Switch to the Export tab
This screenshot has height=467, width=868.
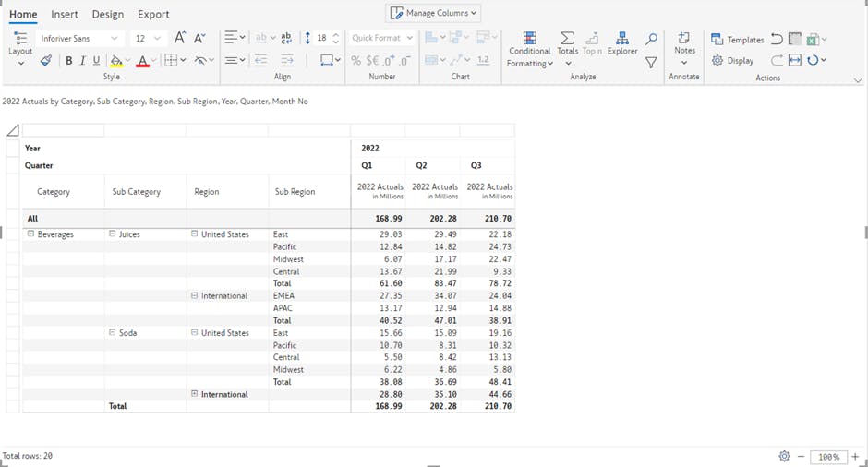[x=153, y=15]
